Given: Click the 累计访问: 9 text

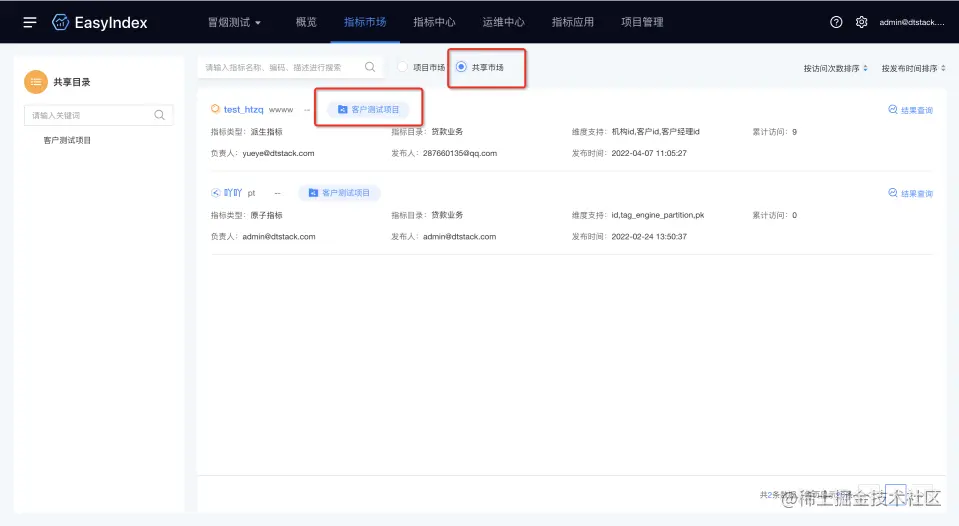Looking at the screenshot, I should (774, 132).
